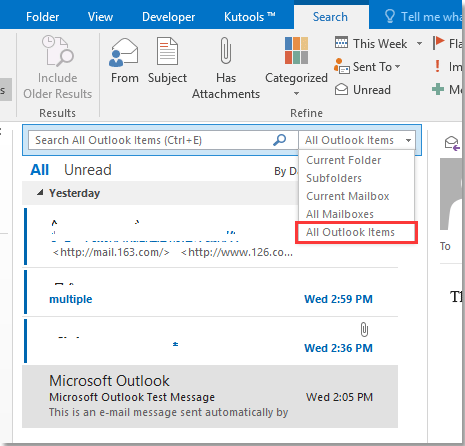
Task: Open the mail.163.com message
Action: 211,236
